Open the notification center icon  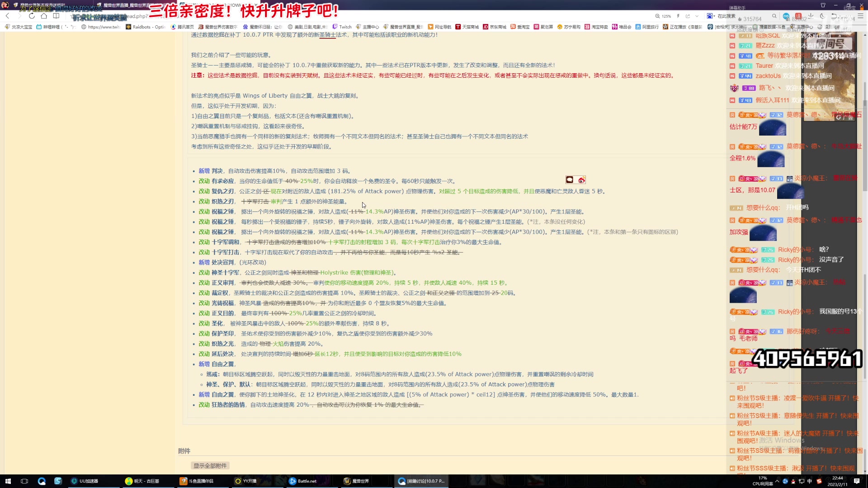(857, 481)
